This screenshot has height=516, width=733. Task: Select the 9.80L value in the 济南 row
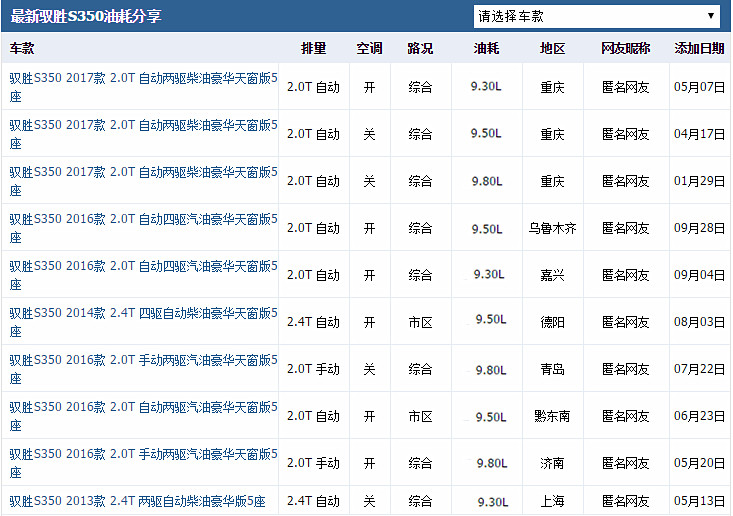point(492,463)
